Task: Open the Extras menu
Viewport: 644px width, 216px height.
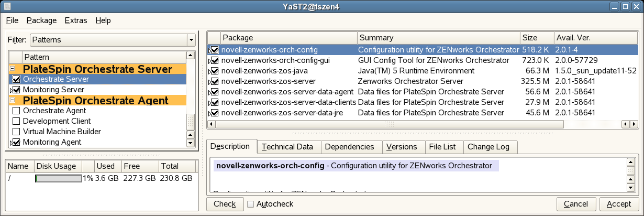Action: tap(75, 20)
